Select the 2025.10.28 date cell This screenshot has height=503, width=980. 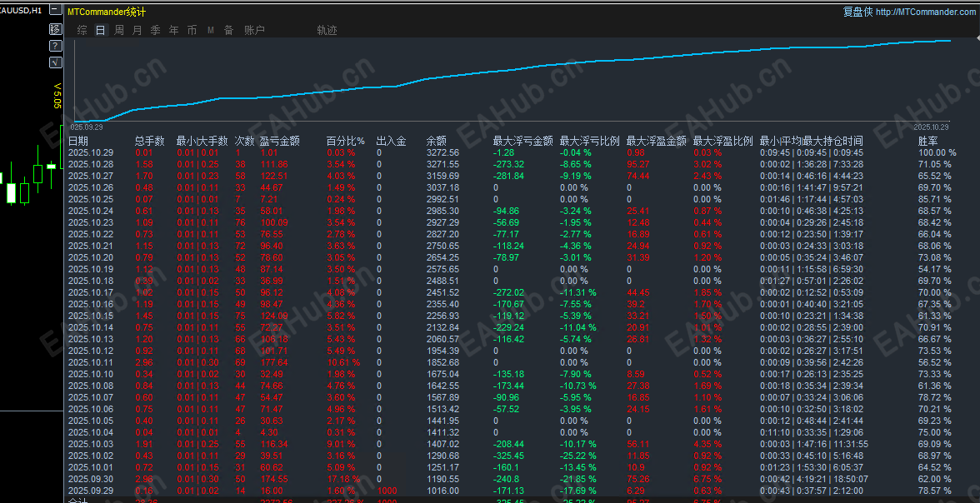tap(91, 164)
